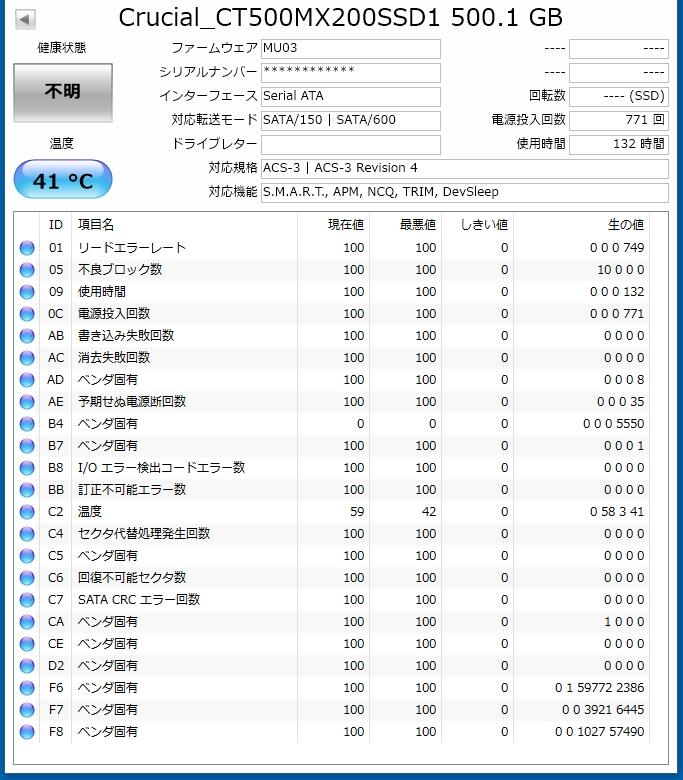The image size is (683, 780).
Task: Select the 書き込み失敗回数 attribute name
Action: coord(126,336)
